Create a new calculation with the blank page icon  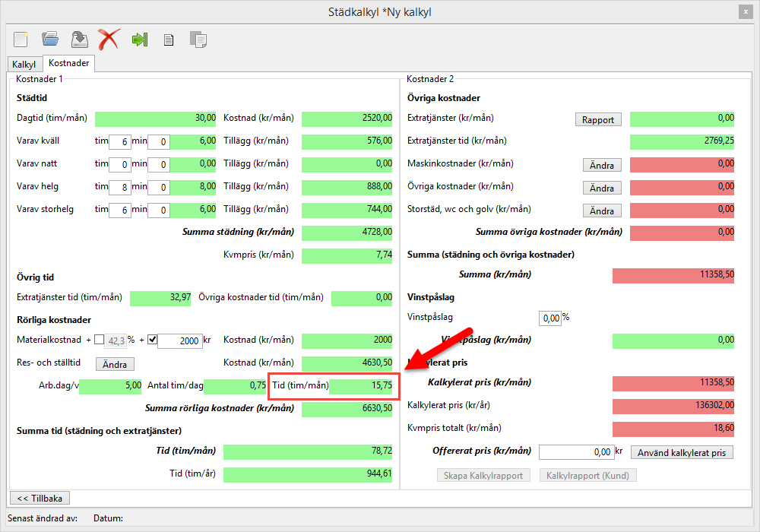(21, 40)
